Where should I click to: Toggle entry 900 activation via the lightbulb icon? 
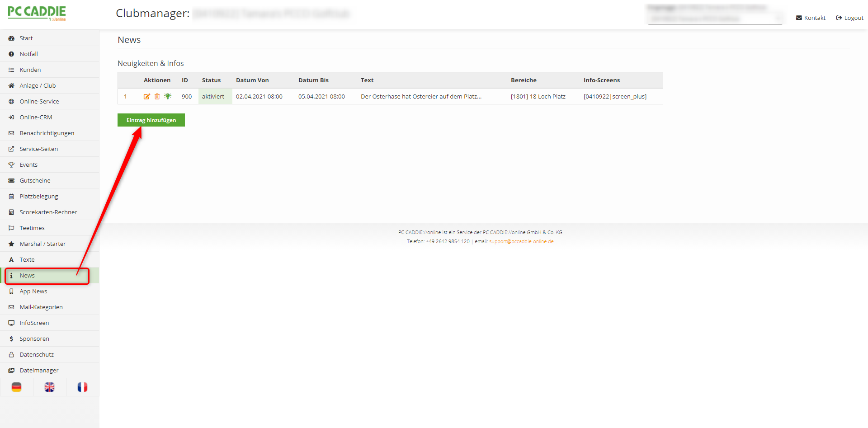tap(168, 96)
